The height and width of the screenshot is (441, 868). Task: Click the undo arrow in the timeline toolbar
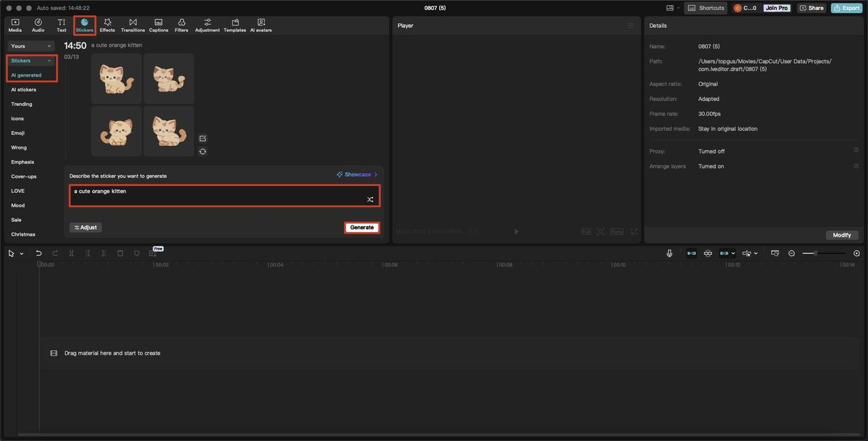click(x=39, y=253)
